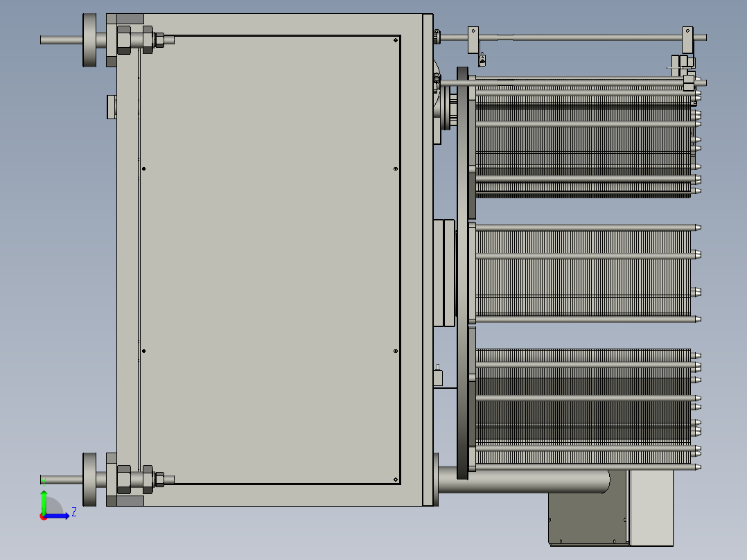
Task: Click the "Z" axis label
Action: click(74, 512)
